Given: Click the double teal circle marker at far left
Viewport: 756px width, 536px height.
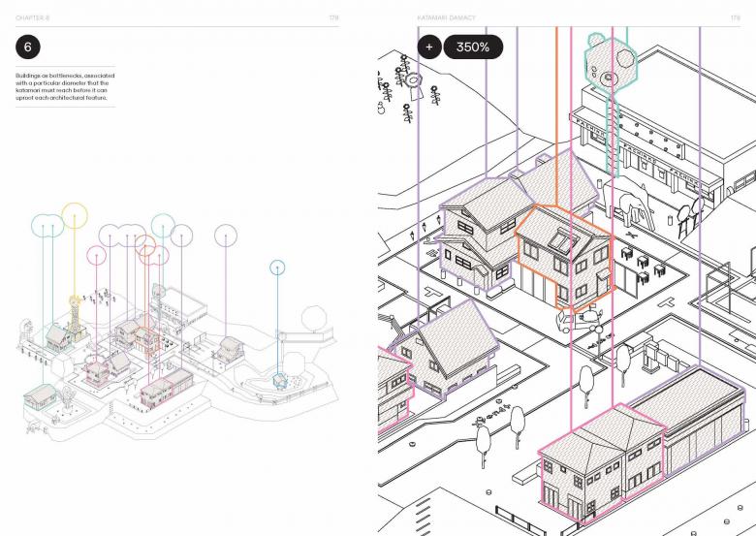Looking at the screenshot, I should (47, 226).
